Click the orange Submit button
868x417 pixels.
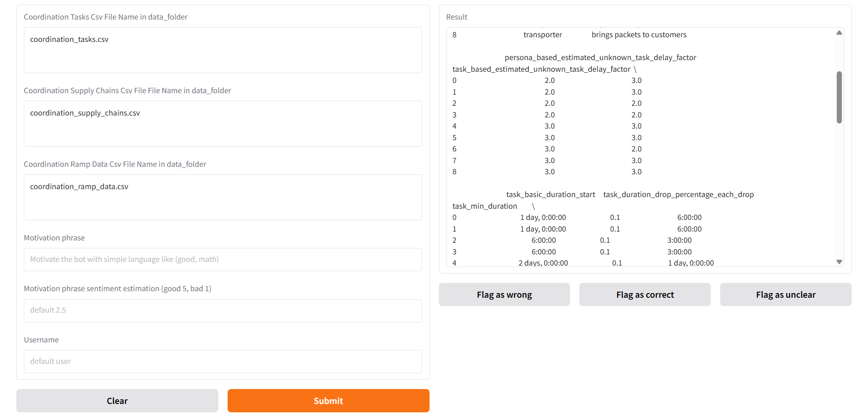[x=328, y=401]
